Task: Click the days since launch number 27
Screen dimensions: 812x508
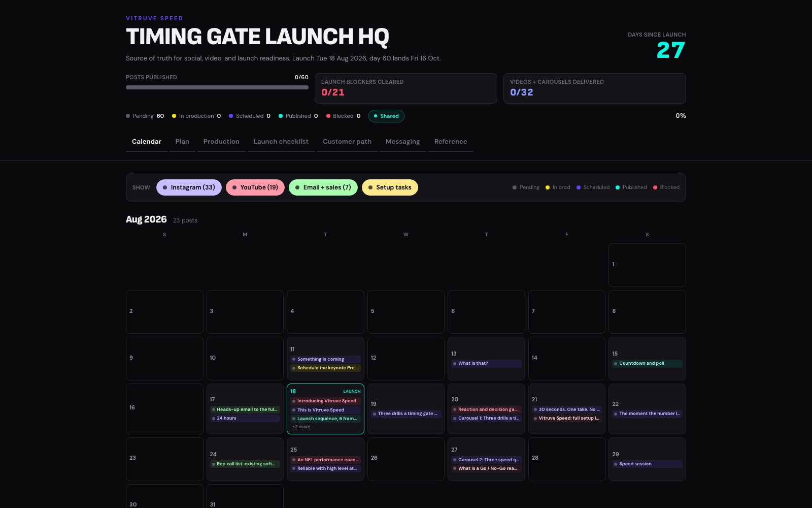Action: point(671,50)
